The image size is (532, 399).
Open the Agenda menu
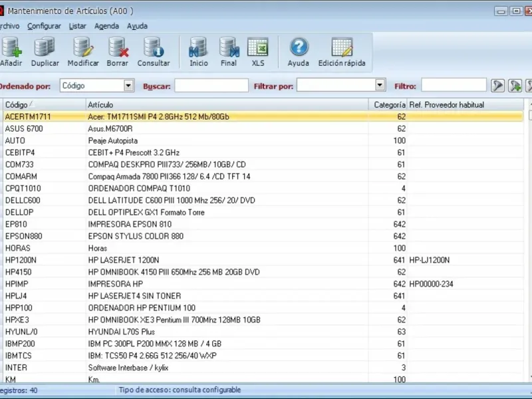click(x=106, y=26)
